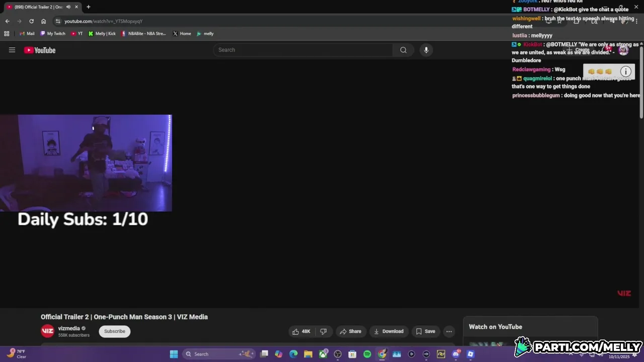Viewport: 644px width, 362px height.
Task: Open the apps grid in bookmarks bar
Action: tap(7, 34)
